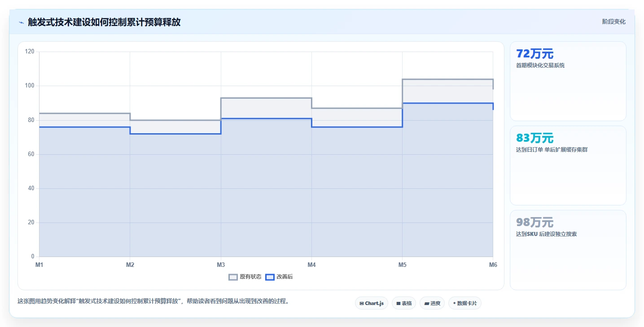Viewport: 644px width, 327px height.
Task: Select the Chart.js tag chip
Action: click(371, 303)
